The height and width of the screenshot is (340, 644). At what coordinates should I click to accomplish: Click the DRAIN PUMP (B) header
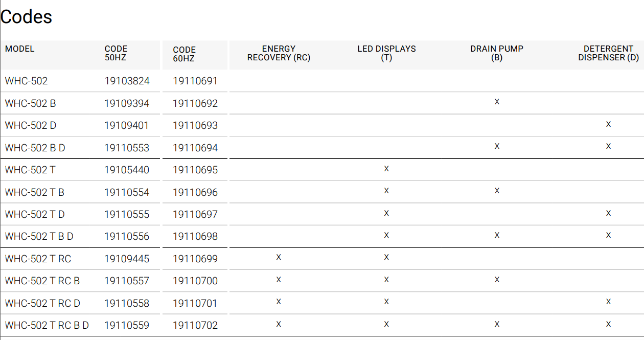[x=497, y=53]
